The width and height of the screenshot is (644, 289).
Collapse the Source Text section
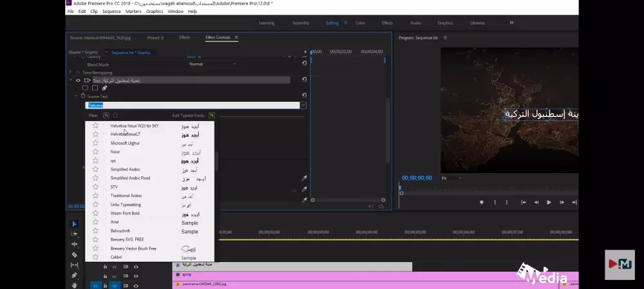(76, 96)
